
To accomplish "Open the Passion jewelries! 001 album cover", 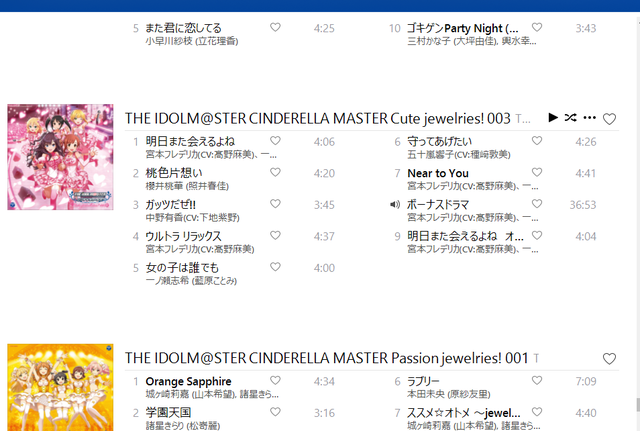I will tap(60, 387).
